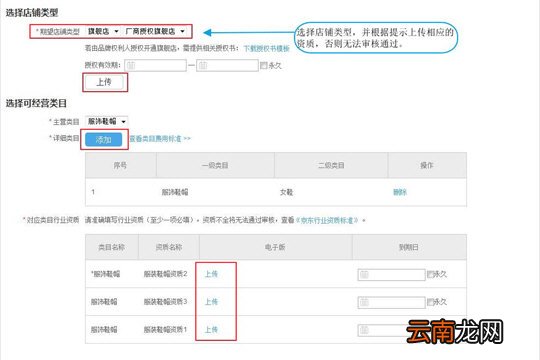Screen dimensions: 540x360
Task: Click the 到期日 column header
Action: tap(409, 247)
